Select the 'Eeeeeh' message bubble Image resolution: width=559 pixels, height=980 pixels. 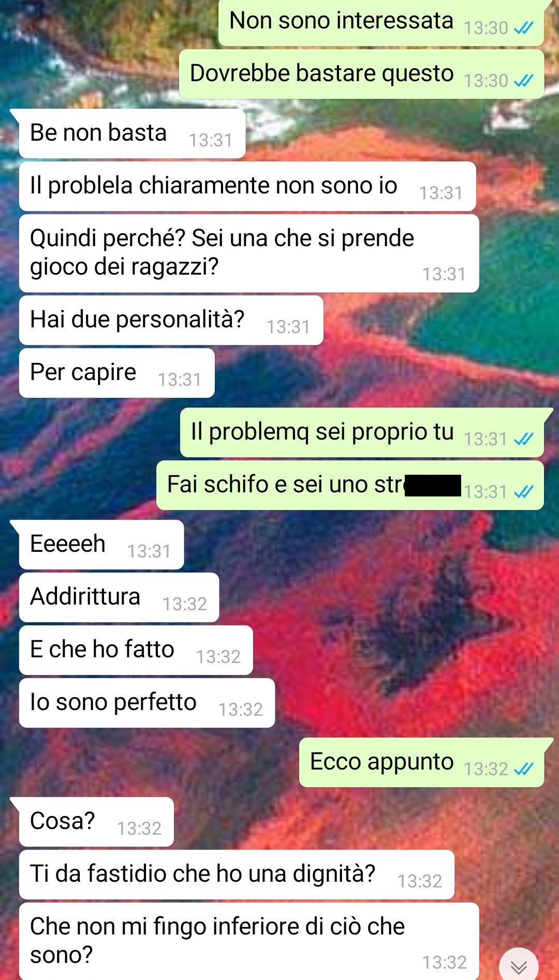(101, 545)
